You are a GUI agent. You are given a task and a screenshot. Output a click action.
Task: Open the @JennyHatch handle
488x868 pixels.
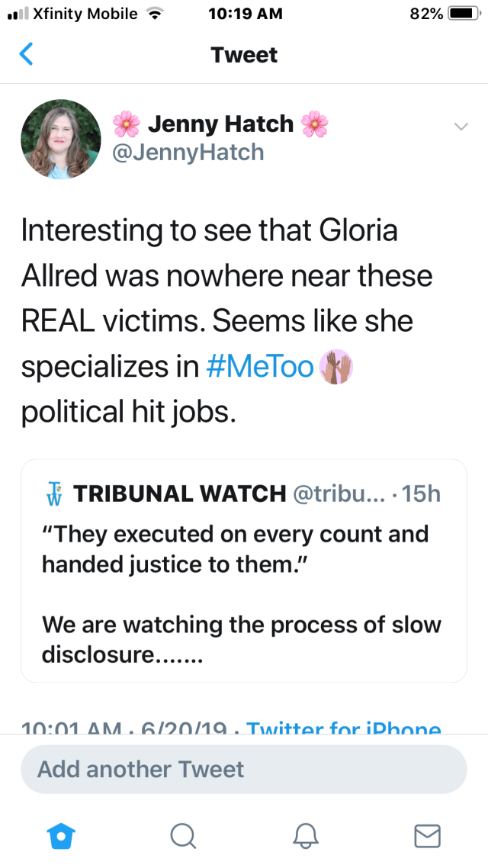point(188,153)
